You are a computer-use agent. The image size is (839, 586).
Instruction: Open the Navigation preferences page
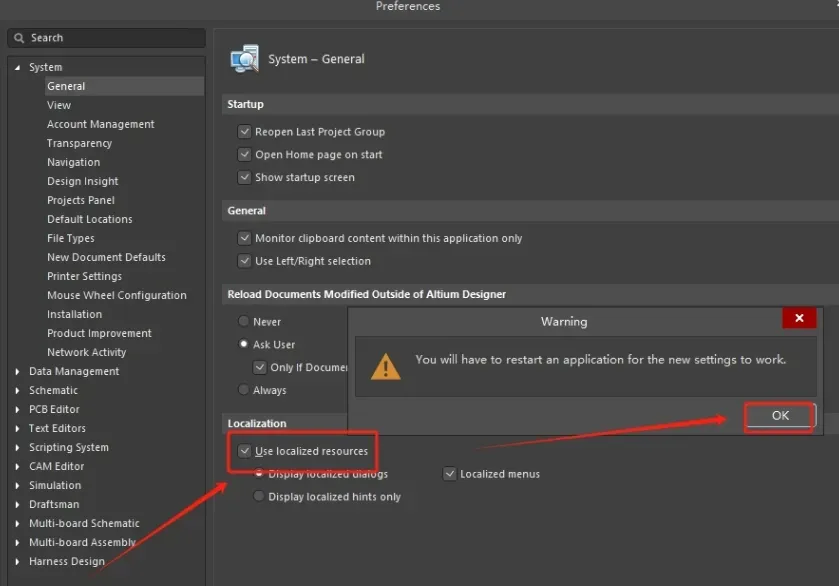(73, 162)
